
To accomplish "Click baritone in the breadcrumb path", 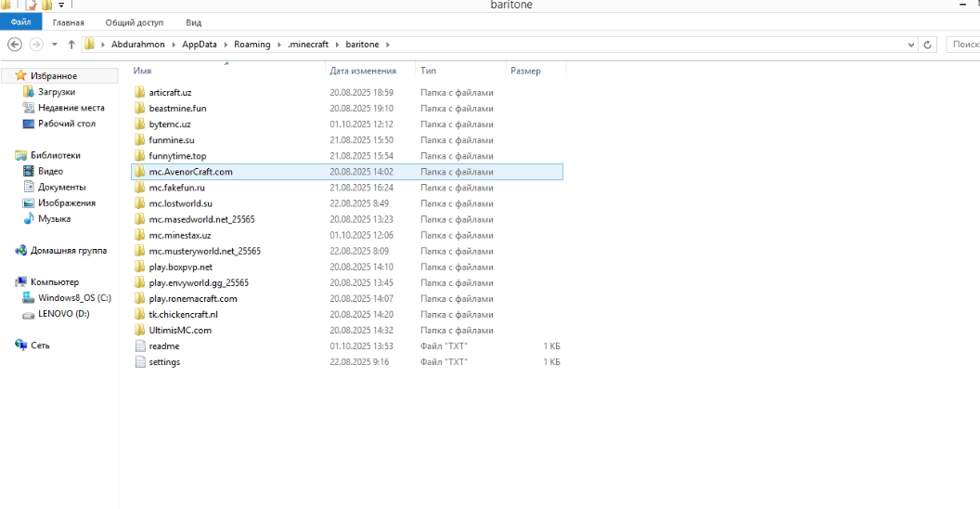I will [x=362, y=45].
